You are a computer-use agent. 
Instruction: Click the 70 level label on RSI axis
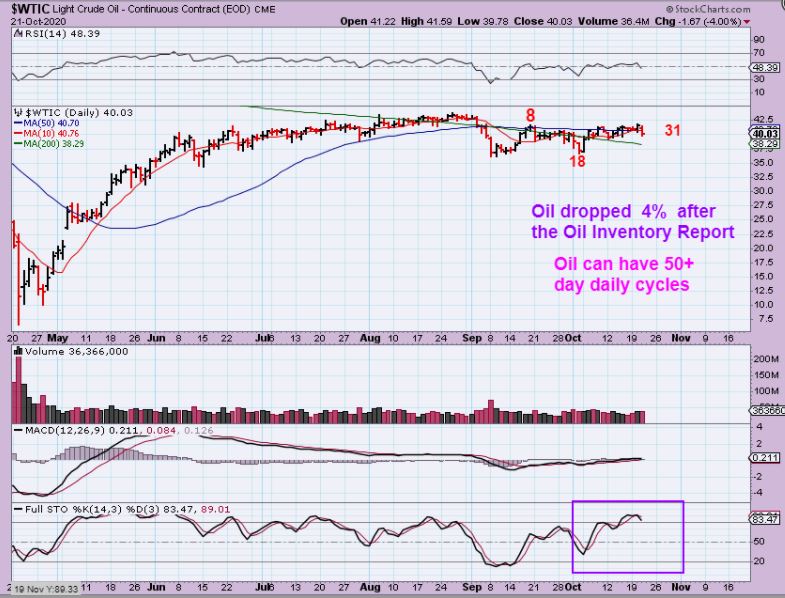click(758, 53)
